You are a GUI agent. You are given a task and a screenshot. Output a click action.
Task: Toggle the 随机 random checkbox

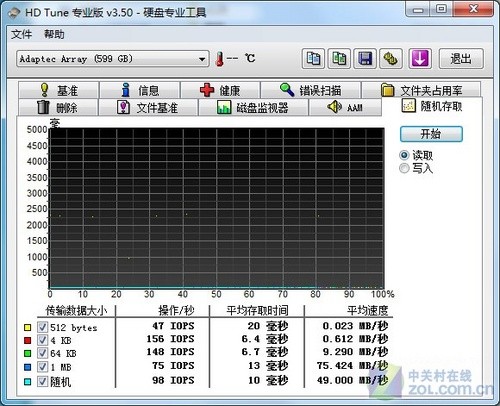point(42,381)
